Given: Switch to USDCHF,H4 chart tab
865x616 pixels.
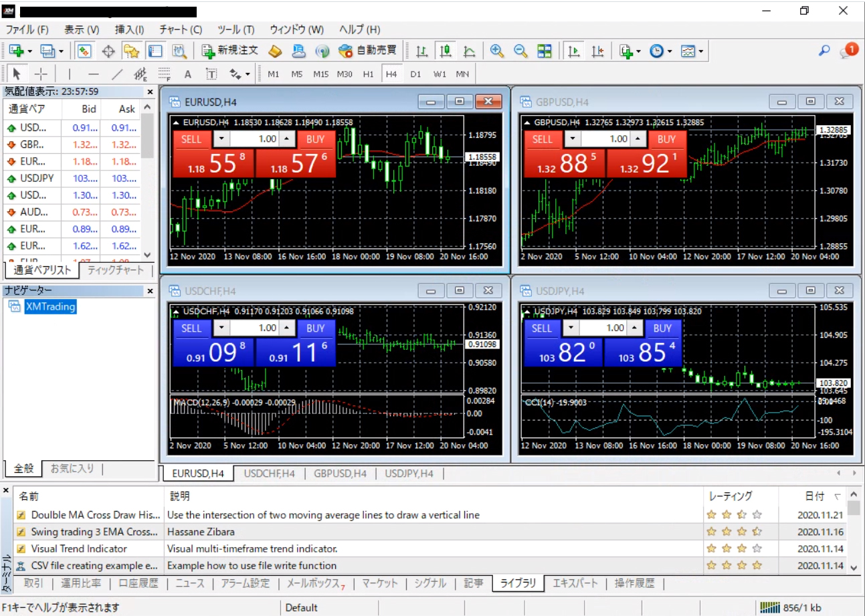Looking at the screenshot, I should point(270,474).
